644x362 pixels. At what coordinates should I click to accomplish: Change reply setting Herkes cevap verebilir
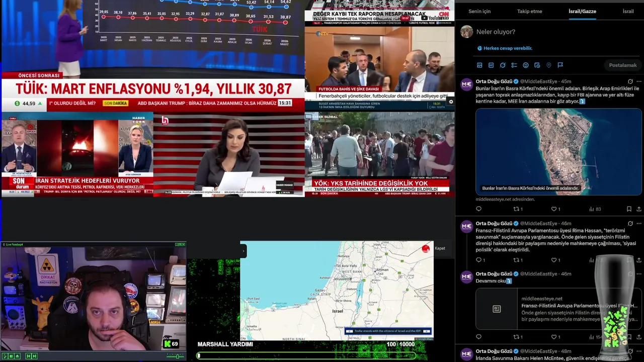(x=505, y=48)
